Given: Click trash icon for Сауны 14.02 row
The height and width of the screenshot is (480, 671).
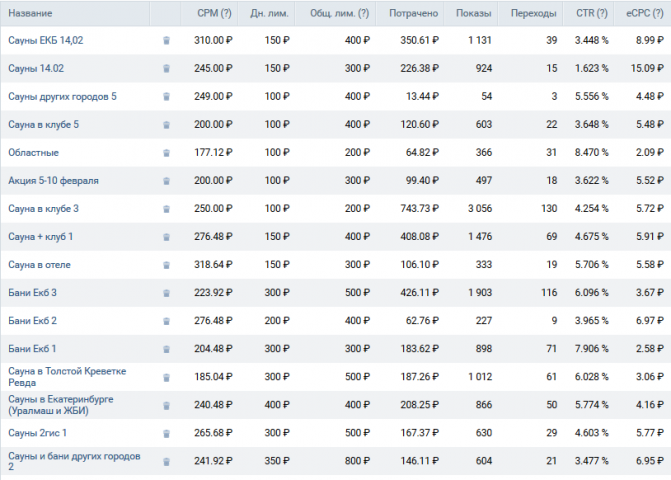Looking at the screenshot, I should [x=166, y=68].
